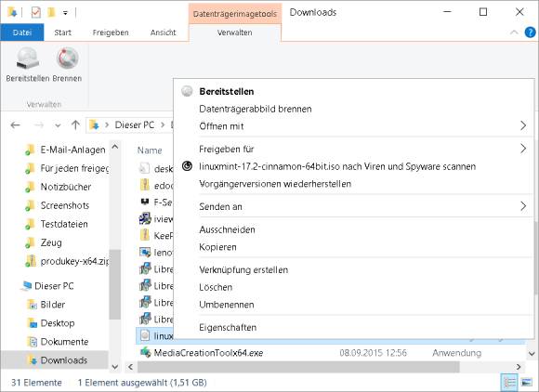Click the Bereitstellen disc icon in ribbon
This screenshot has height=392, width=539.
28,58
